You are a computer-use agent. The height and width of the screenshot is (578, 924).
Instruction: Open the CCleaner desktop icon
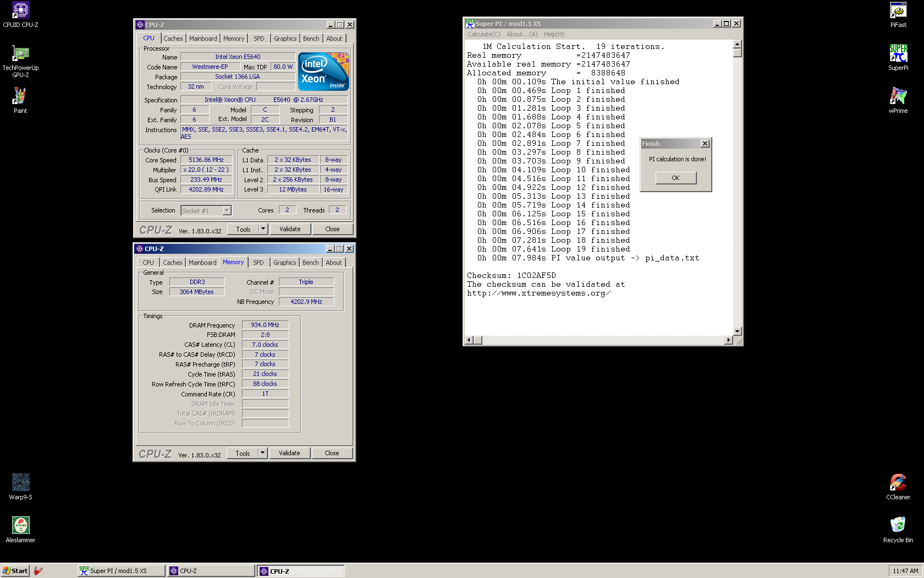coord(898,487)
